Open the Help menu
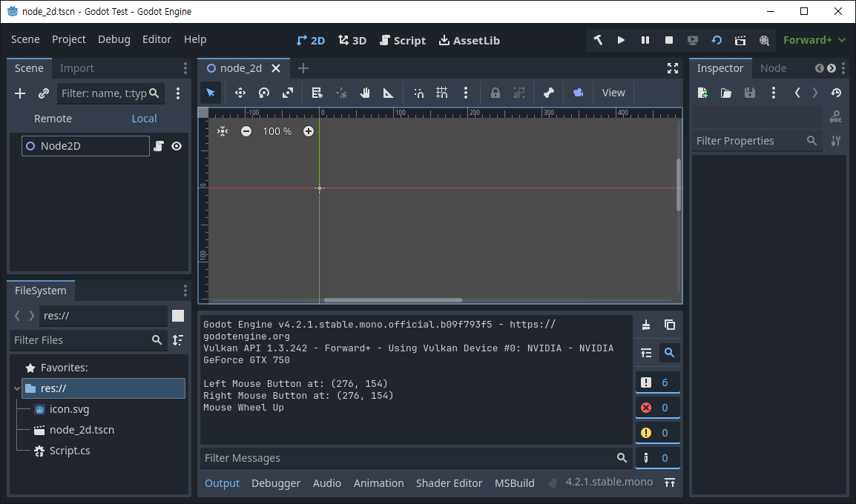856x504 pixels. tap(195, 39)
